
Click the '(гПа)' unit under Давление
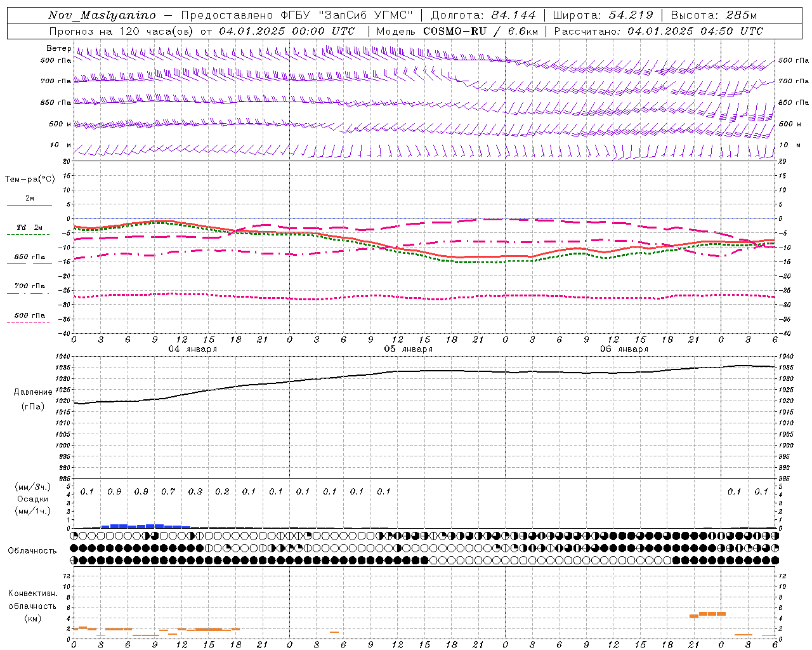(32, 407)
